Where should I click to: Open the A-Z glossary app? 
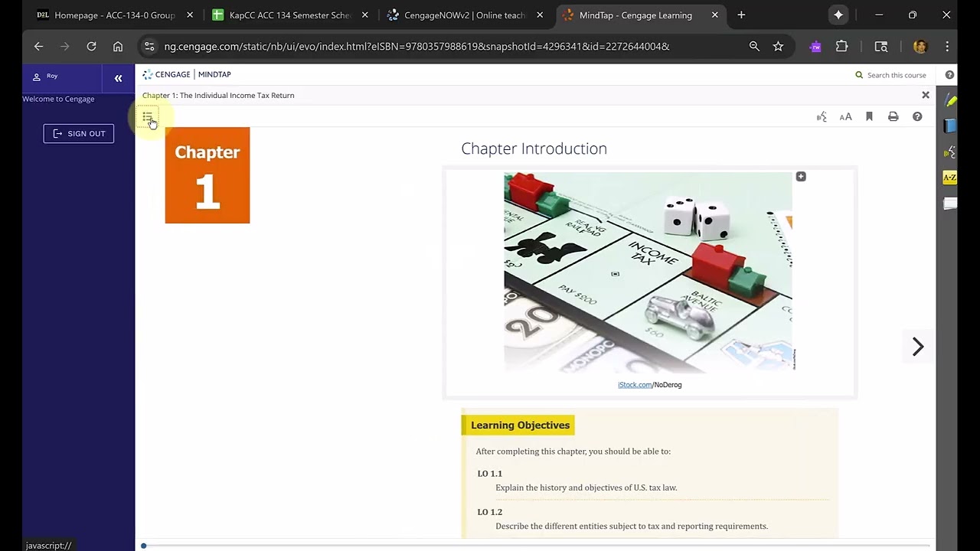950,178
